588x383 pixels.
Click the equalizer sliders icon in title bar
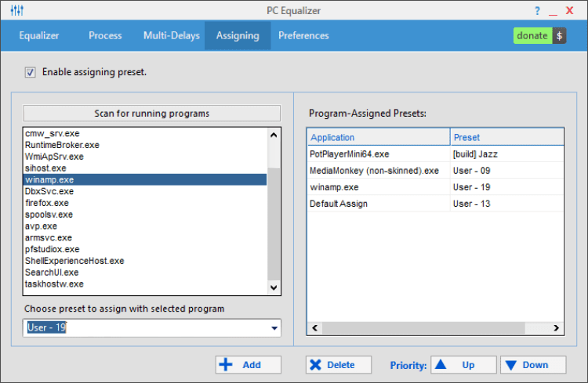coord(17,10)
